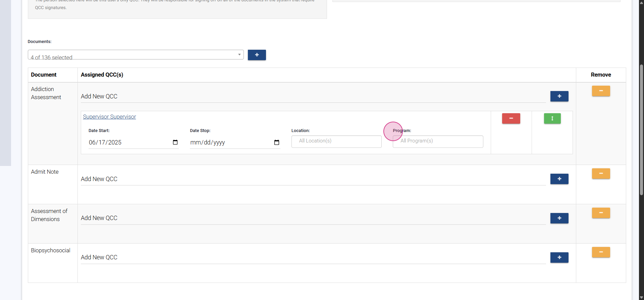Remove the Biopsychosocial document row
Screen dimensions: 644x300
pos(601,252)
